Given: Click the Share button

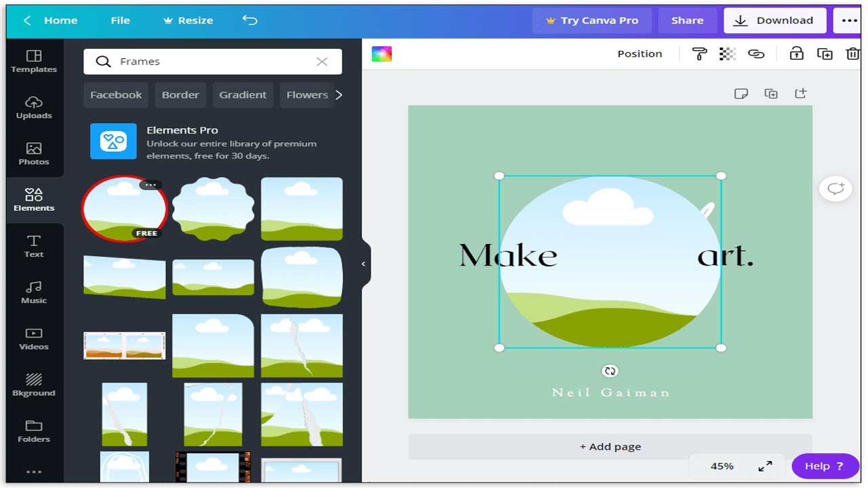Looking at the screenshot, I should tap(687, 20).
